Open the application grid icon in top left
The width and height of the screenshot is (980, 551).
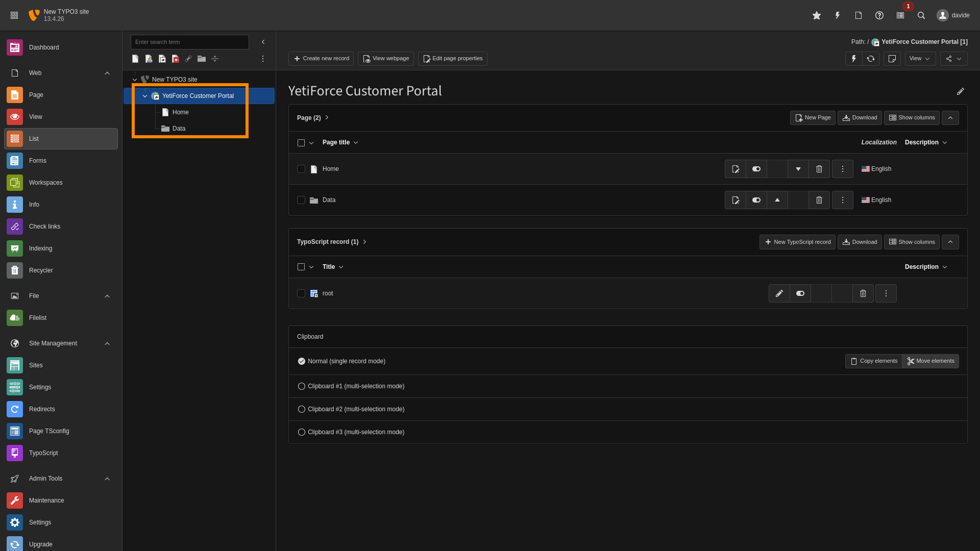[x=14, y=15]
